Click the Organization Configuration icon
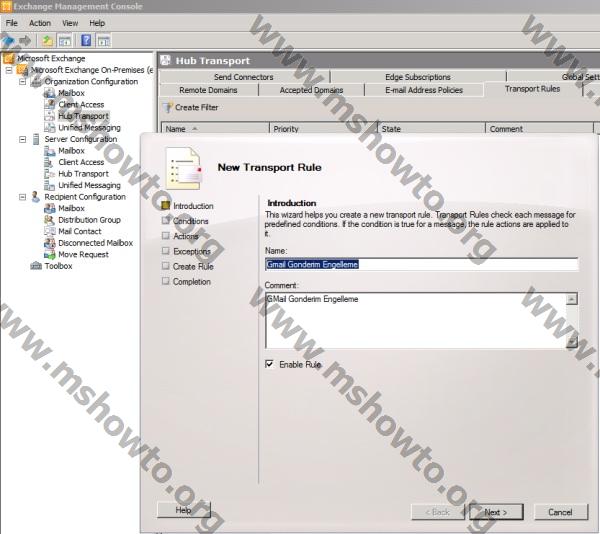The image size is (600, 534). [x=36, y=81]
